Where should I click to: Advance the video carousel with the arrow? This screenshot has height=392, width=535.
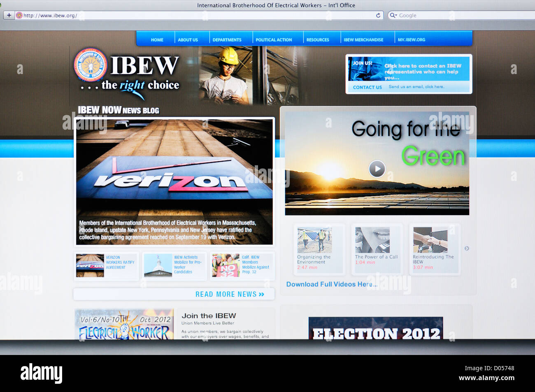pyautogui.click(x=467, y=248)
